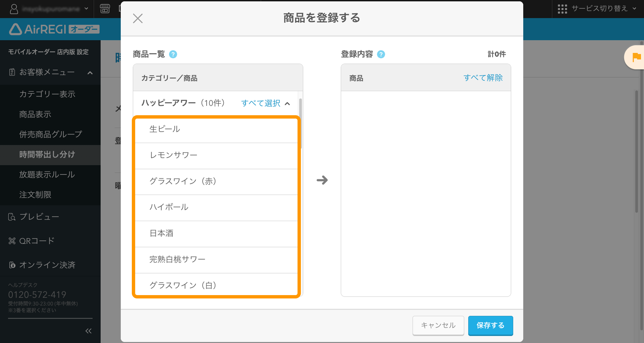Close the 商品を登録する dialog with X
The width and height of the screenshot is (644, 343).
tap(138, 18)
